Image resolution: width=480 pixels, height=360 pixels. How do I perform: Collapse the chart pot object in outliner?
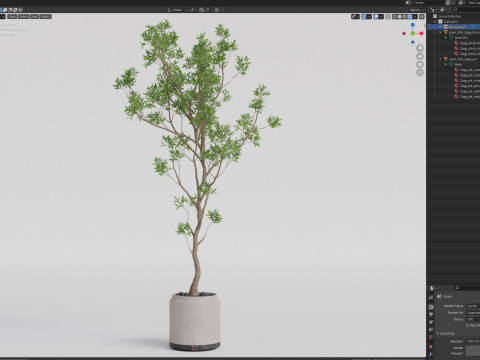[x=440, y=59]
